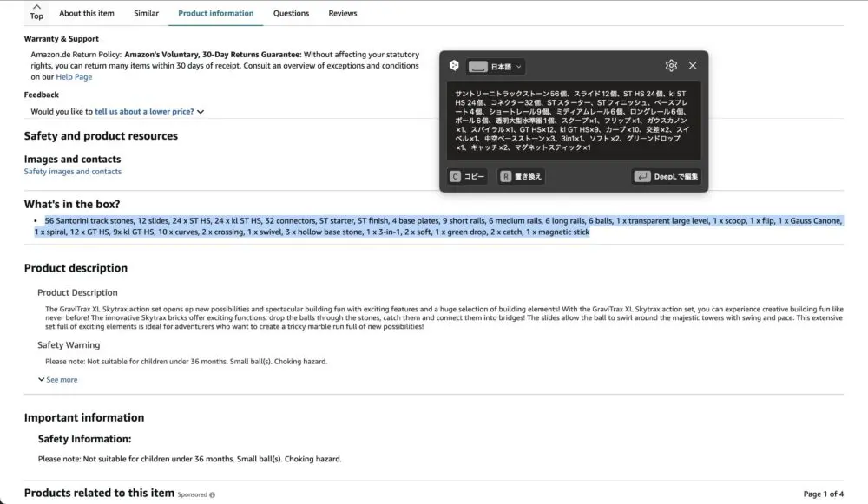Jump to Top of the page
This screenshot has width=868, height=504.
click(36, 11)
